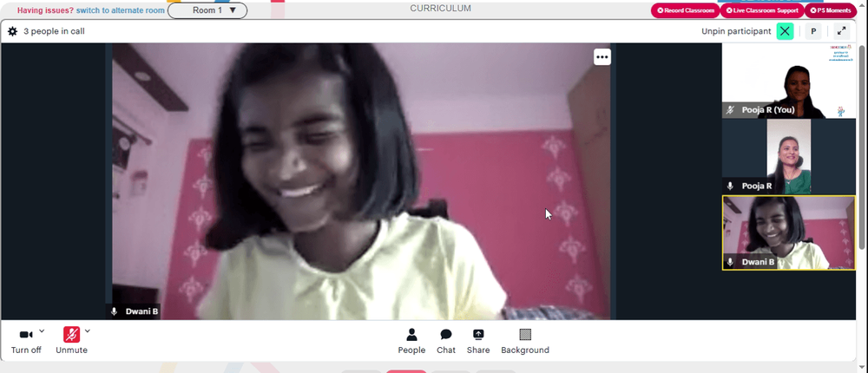Click Dwani B name label on main video
The height and width of the screenshot is (373, 868).
point(141,311)
